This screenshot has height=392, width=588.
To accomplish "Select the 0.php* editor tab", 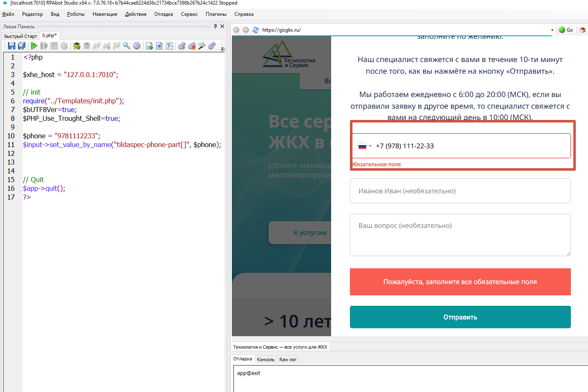I will (x=50, y=36).
